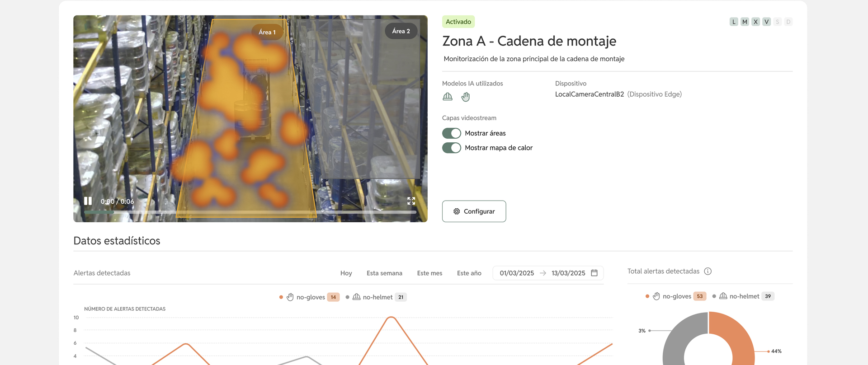Image resolution: width=868 pixels, height=365 pixels.
Task: Enter fullscreen mode on video
Action: pyautogui.click(x=411, y=201)
